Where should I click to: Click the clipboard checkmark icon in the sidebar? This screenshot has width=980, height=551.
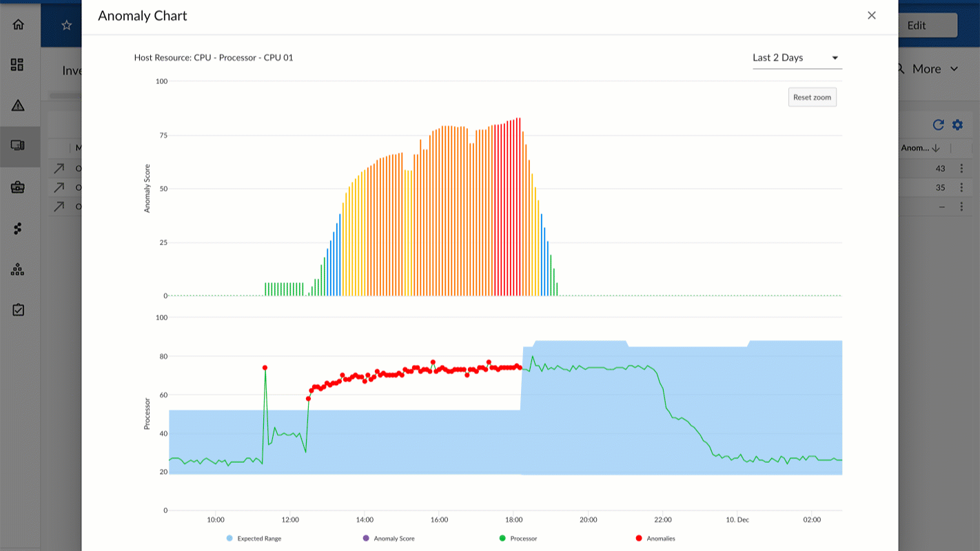(x=18, y=310)
